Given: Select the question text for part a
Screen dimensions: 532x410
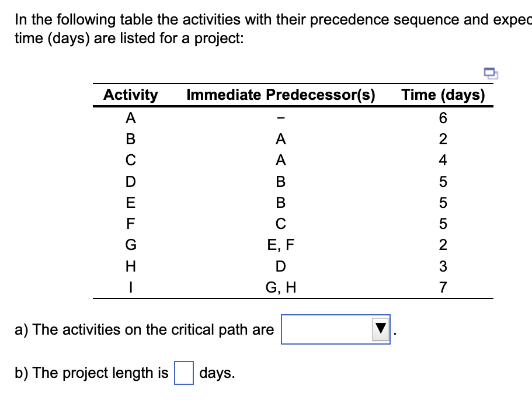Looking at the screenshot, I should click(x=144, y=329).
